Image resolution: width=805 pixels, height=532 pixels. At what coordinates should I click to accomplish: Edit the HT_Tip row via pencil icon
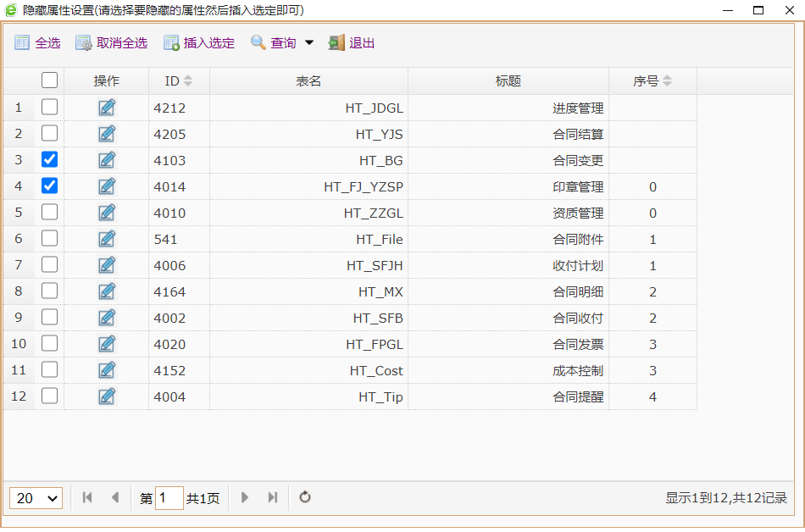(107, 396)
